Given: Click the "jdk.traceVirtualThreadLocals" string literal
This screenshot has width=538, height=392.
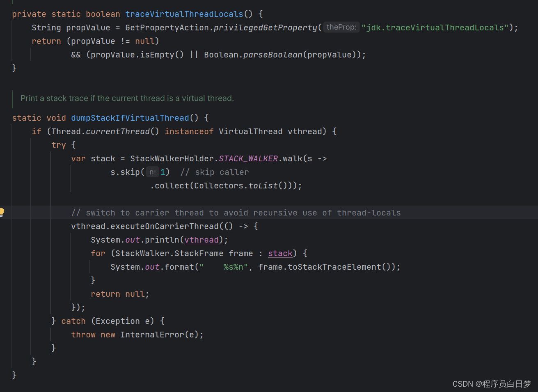Looking at the screenshot, I should click(435, 28).
